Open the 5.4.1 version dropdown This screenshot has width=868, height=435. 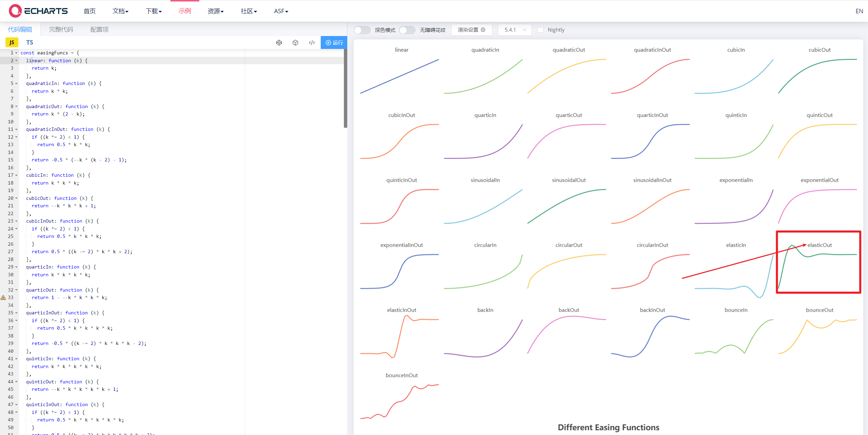point(515,30)
